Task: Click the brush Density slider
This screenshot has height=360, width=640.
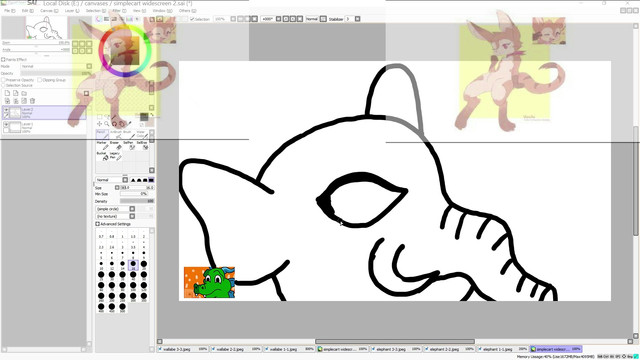Action: click(x=137, y=202)
